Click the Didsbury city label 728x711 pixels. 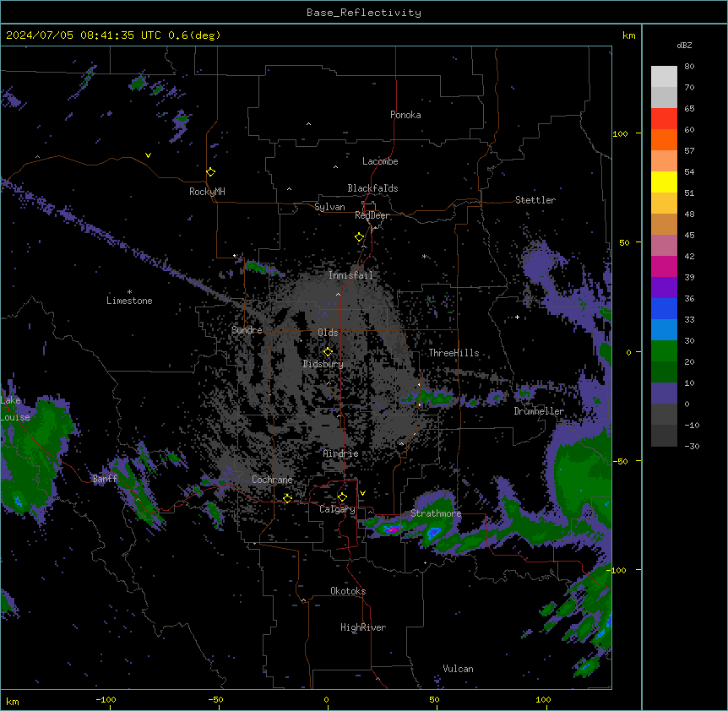click(x=323, y=364)
